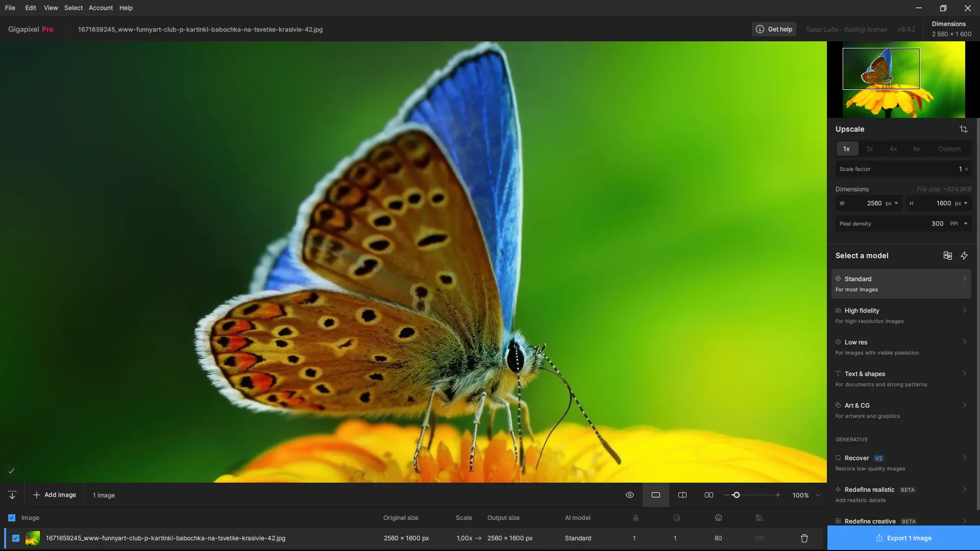This screenshot has width=980, height=551.
Task: Click the Add image button
Action: 55,495
